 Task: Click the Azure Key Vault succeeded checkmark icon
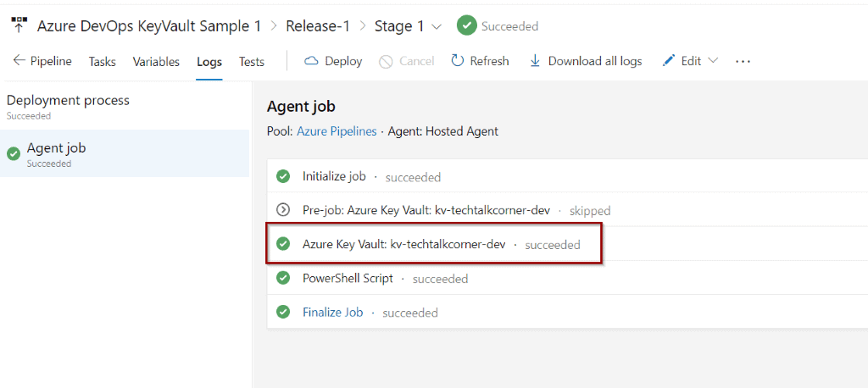(283, 243)
